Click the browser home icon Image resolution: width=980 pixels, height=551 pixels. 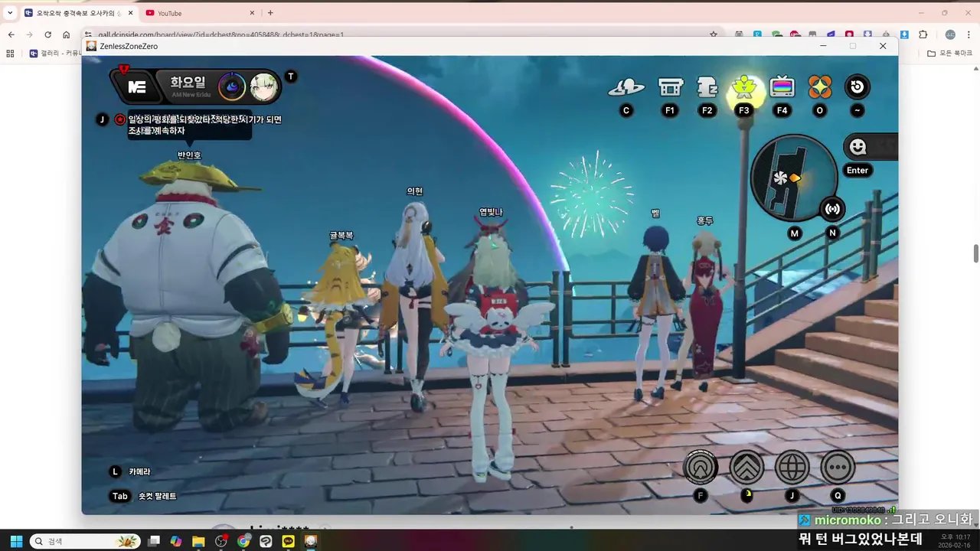[66, 34]
